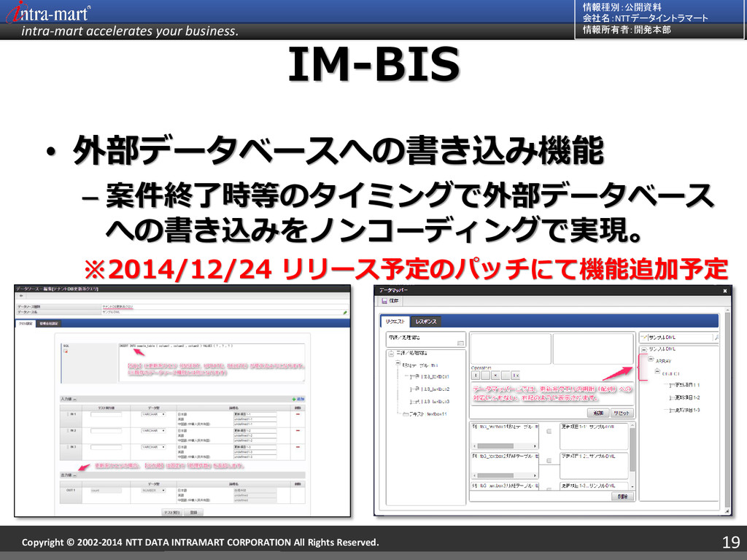Click the test value field for IN 3

[106, 447]
